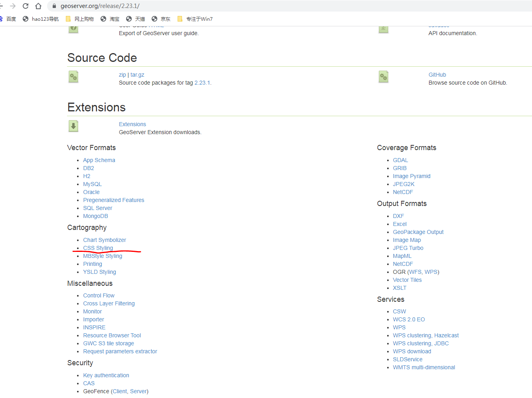Viewport: 532px width, 398px height.
Task: Open the MapML link
Action: click(x=402, y=256)
